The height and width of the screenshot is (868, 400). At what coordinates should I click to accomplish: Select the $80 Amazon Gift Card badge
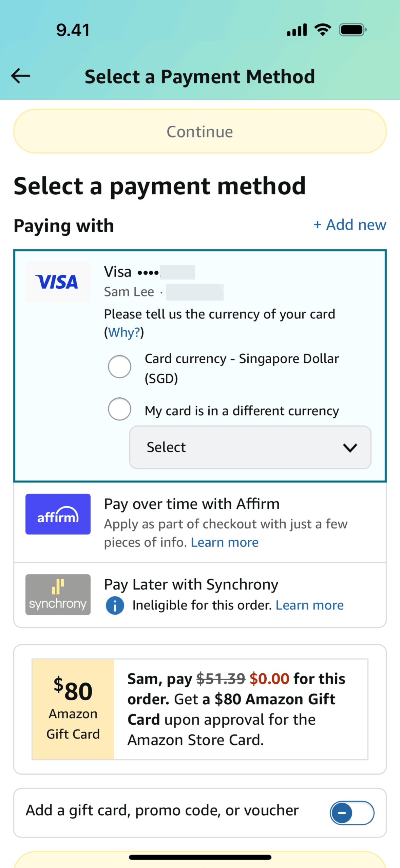[x=73, y=709]
